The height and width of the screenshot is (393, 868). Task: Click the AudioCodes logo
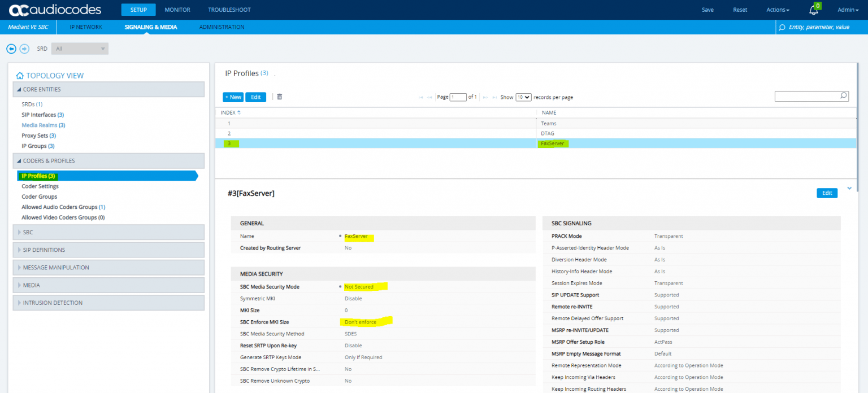[x=54, y=9]
